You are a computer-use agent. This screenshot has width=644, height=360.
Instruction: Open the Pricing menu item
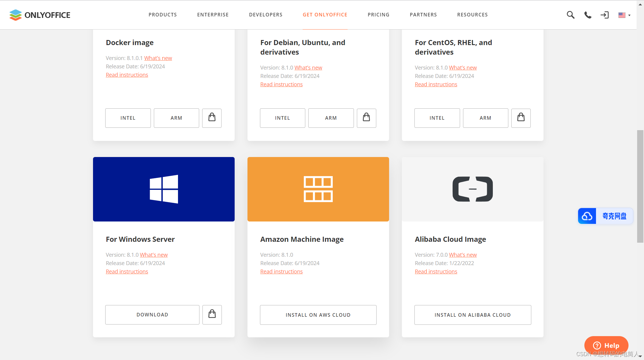pyautogui.click(x=378, y=15)
